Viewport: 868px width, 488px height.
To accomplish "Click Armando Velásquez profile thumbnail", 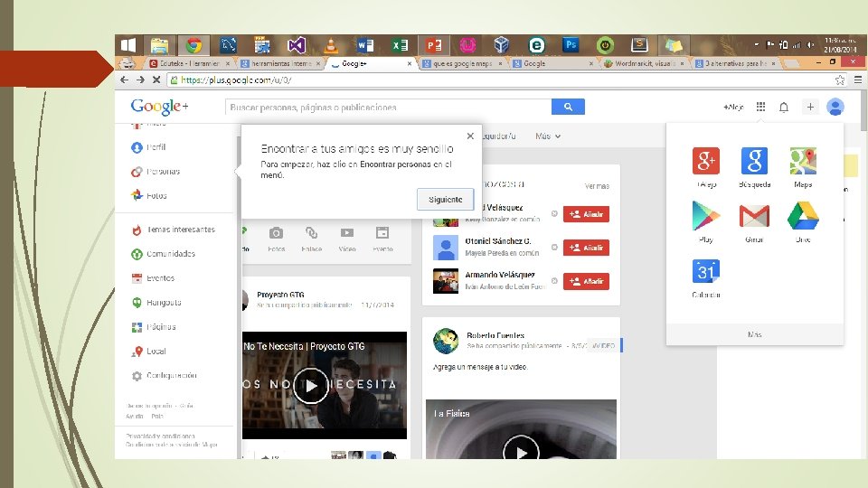I will 446,281.
